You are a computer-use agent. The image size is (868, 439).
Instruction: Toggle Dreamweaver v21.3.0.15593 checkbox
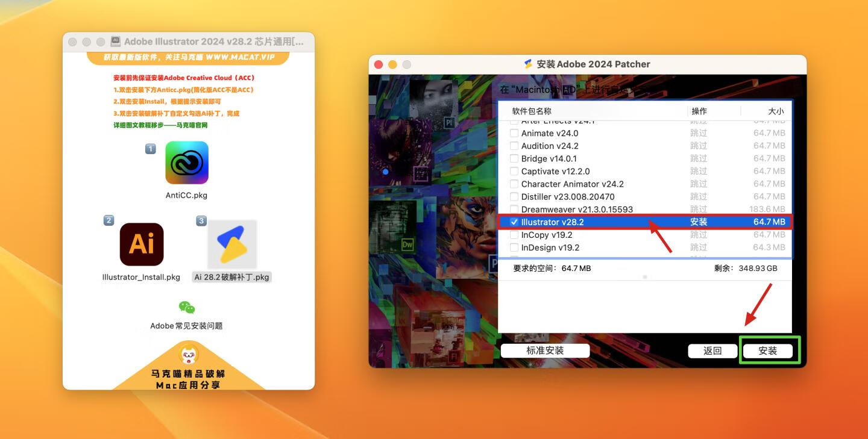click(514, 209)
